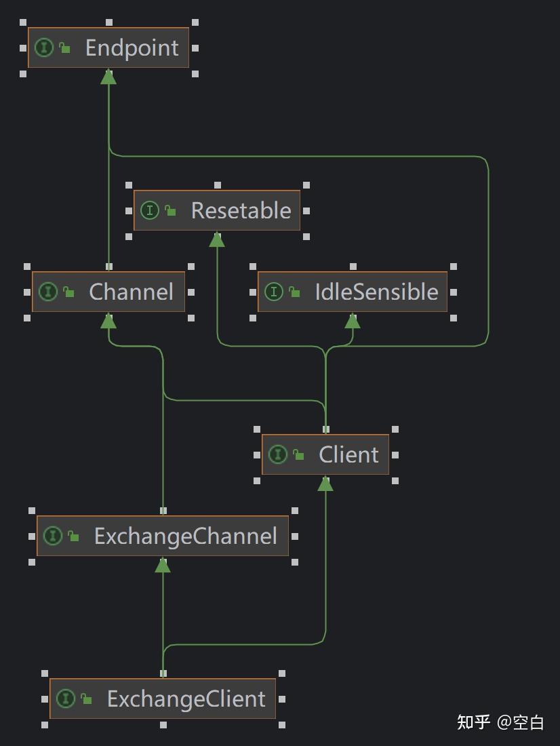
Task: Click the interface icon on Client node
Action: coord(278,454)
